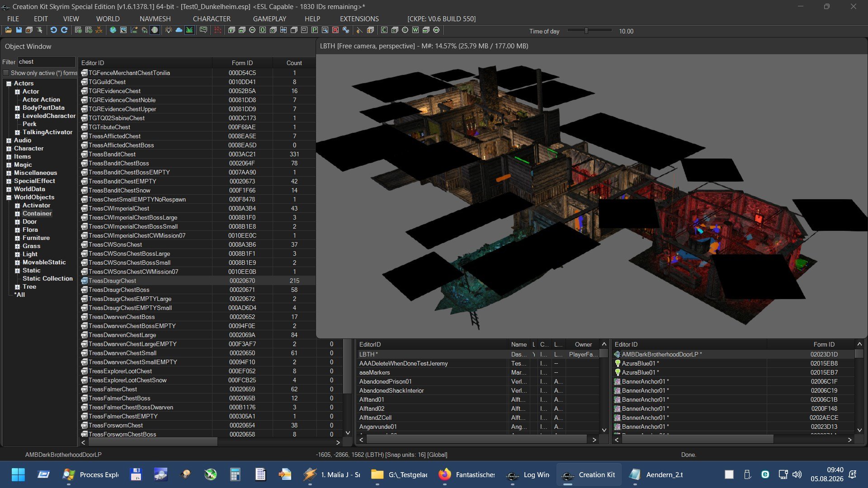The height and width of the screenshot is (488, 868).
Task: Open the GAMEPLAY menu
Action: click(x=269, y=19)
